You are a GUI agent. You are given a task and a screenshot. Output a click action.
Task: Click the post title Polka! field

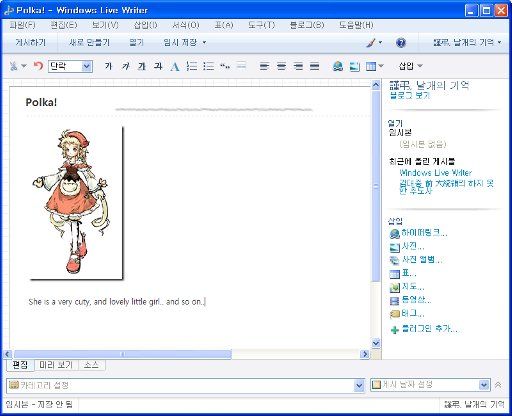click(41, 102)
